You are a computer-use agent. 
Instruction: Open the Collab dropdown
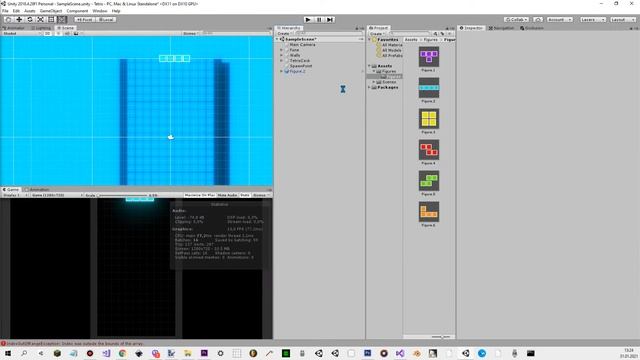[x=516, y=20]
